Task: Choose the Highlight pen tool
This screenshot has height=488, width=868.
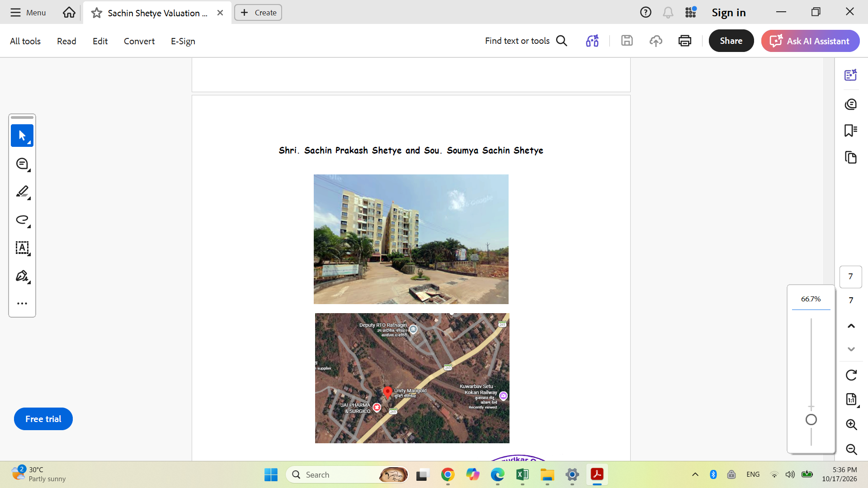Action: pos(22,192)
